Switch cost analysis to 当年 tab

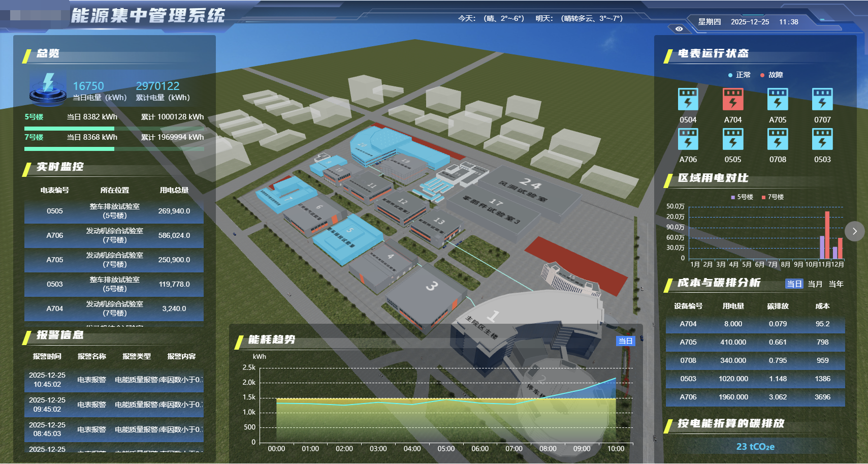(x=835, y=284)
